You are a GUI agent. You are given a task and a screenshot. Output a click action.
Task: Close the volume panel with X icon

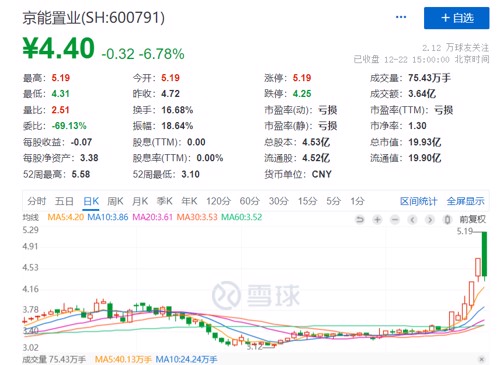(481, 359)
